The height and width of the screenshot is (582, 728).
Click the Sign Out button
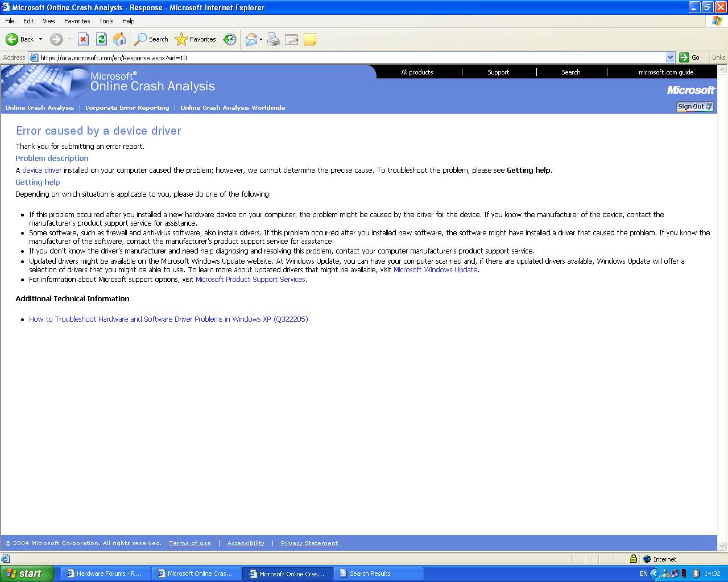(x=694, y=106)
